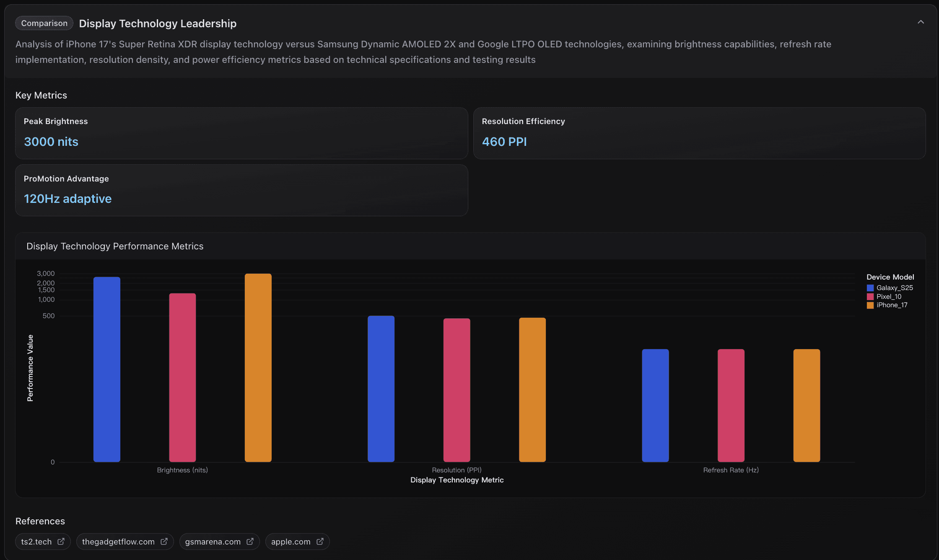Click the 'Display Technology Performance Metrics' chart title
Screen dimensions: 939x560
tap(115, 246)
